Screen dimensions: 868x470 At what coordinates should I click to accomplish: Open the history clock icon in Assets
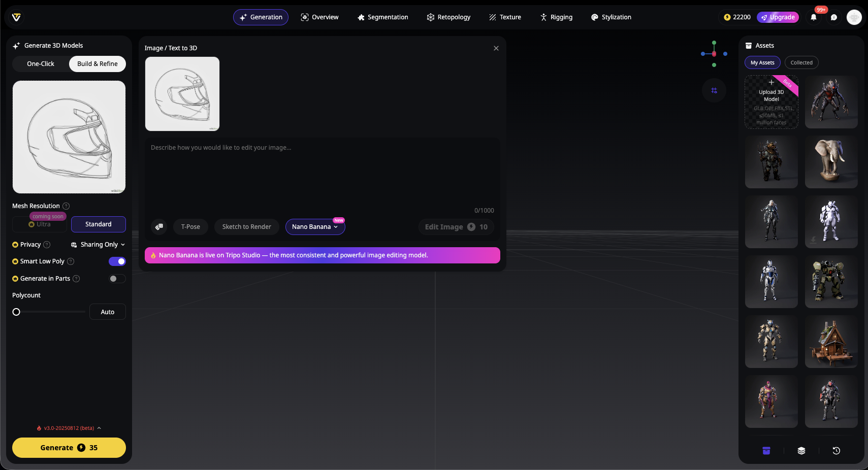point(836,451)
